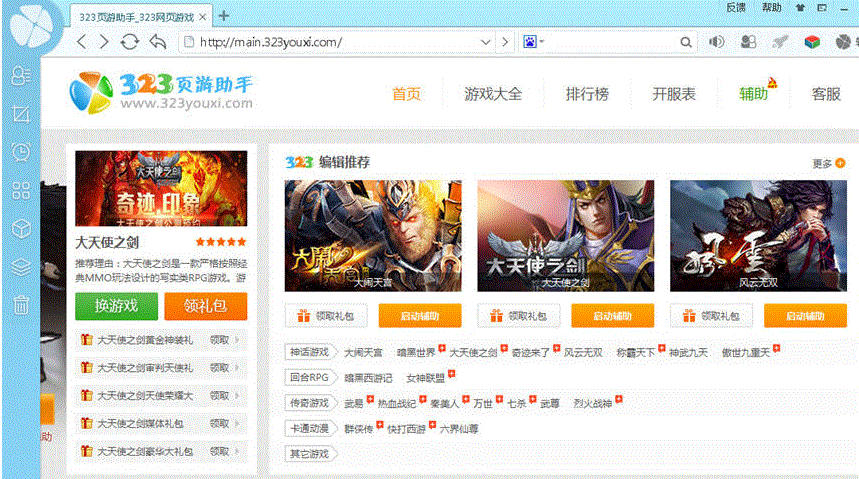This screenshot has height=479, width=859.
Task: Go back with the left arrow button
Action: tap(82, 42)
